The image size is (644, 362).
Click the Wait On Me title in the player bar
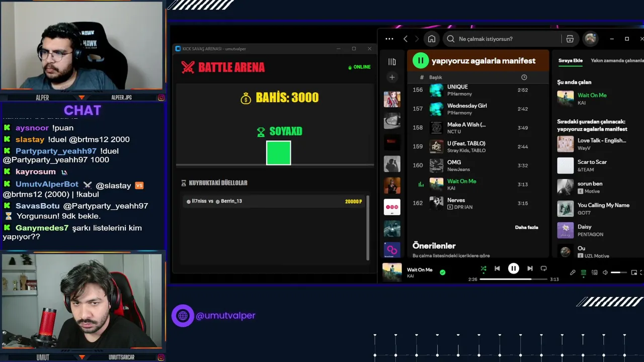pos(420,270)
